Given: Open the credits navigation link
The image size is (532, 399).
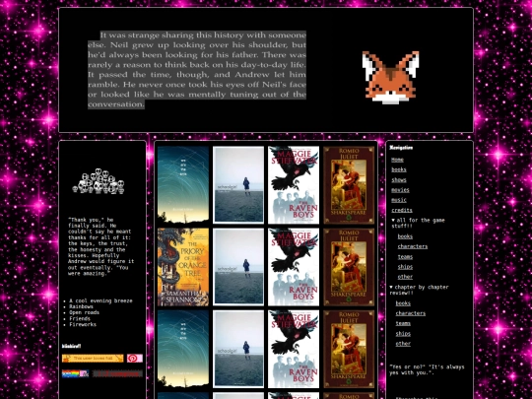Looking at the screenshot, I should click(x=402, y=210).
